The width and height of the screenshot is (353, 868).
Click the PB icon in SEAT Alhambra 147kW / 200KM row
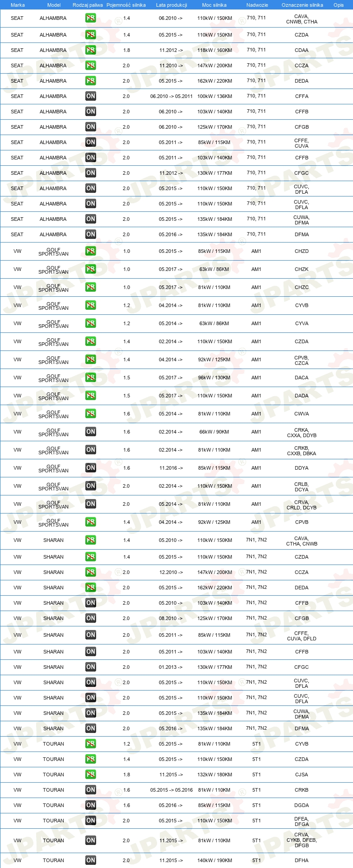(91, 65)
